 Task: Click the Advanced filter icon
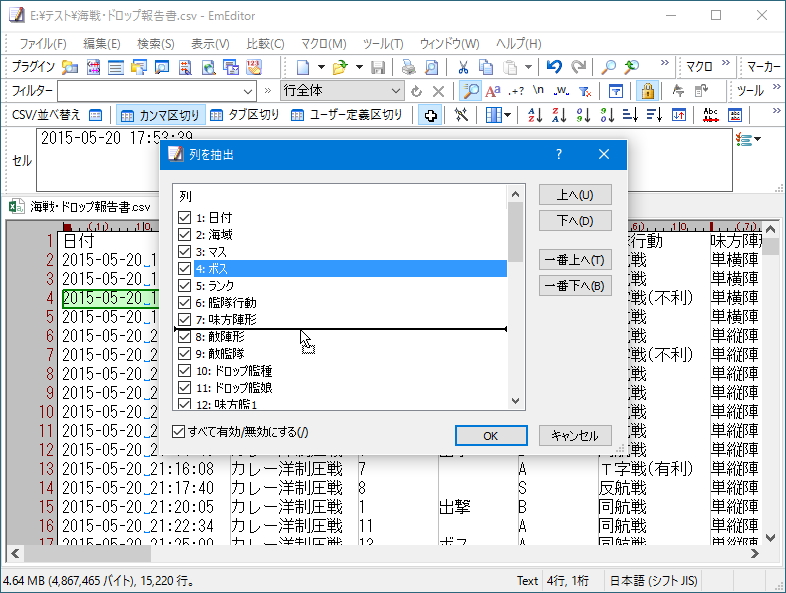(616, 91)
